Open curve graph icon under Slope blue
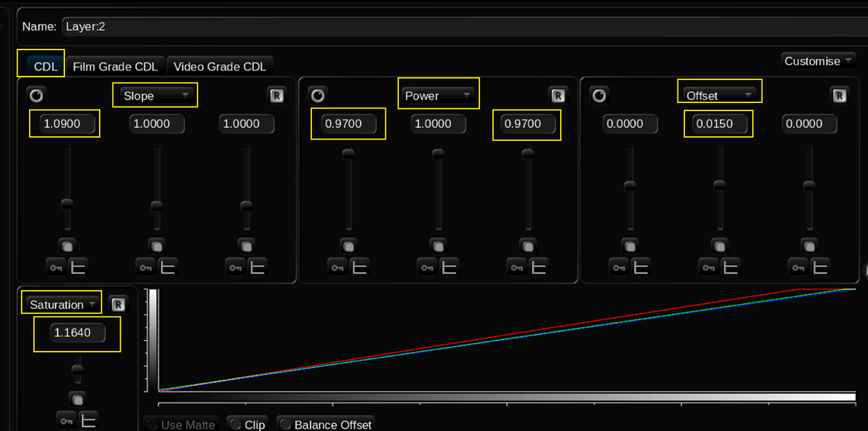Viewport: 868px width, 431px height. [x=257, y=268]
